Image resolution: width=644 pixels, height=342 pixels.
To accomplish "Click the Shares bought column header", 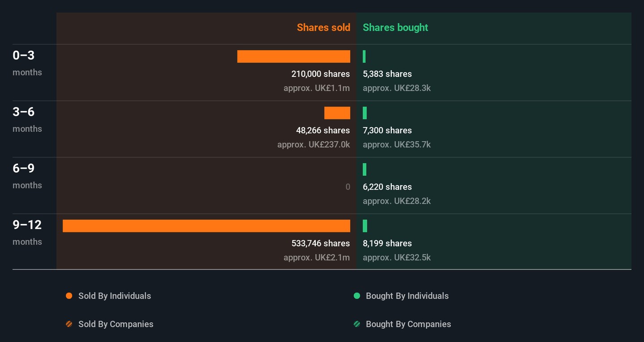I will pyautogui.click(x=395, y=28).
